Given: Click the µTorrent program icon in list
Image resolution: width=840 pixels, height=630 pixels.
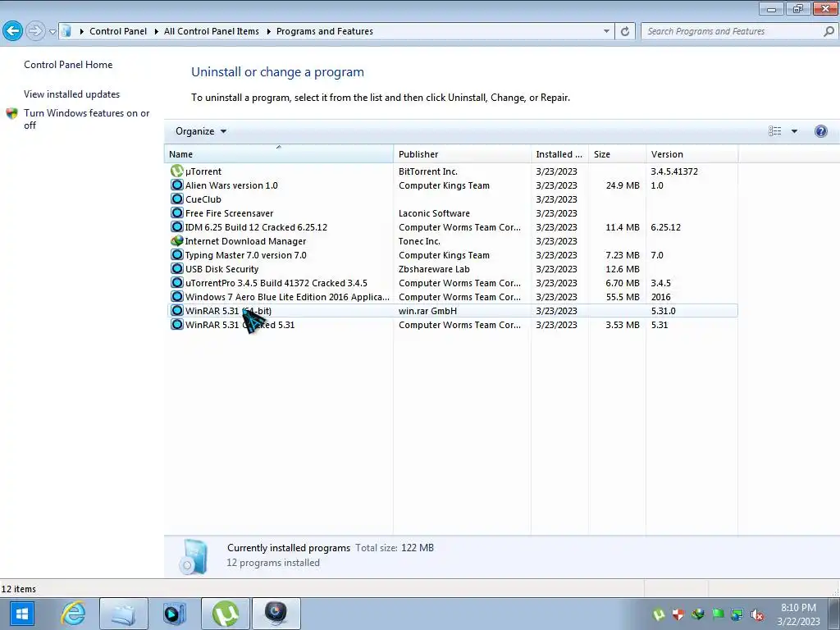Looking at the screenshot, I should 177,171.
